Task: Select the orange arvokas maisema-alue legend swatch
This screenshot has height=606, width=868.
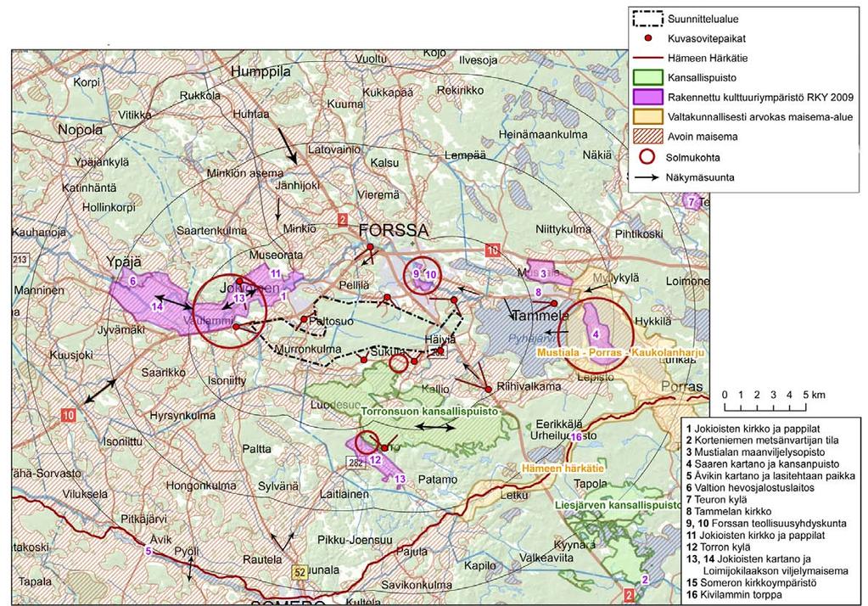Action: [x=648, y=117]
